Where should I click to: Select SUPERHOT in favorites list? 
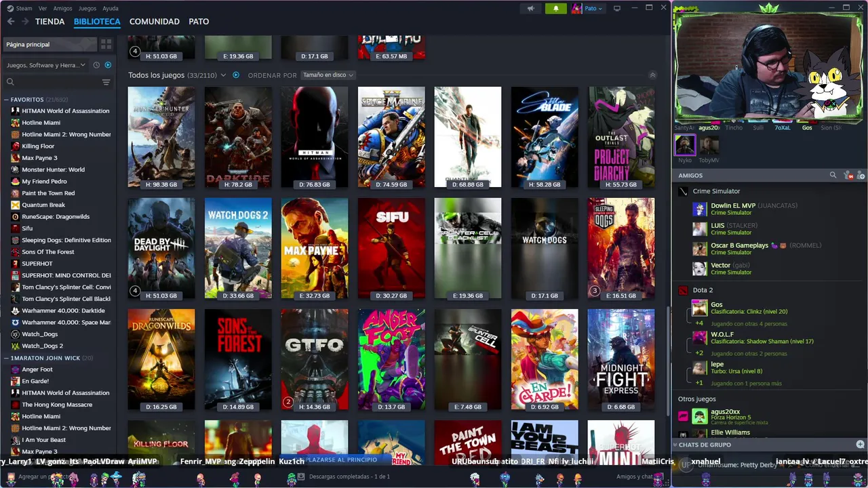[x=60, y=264]
